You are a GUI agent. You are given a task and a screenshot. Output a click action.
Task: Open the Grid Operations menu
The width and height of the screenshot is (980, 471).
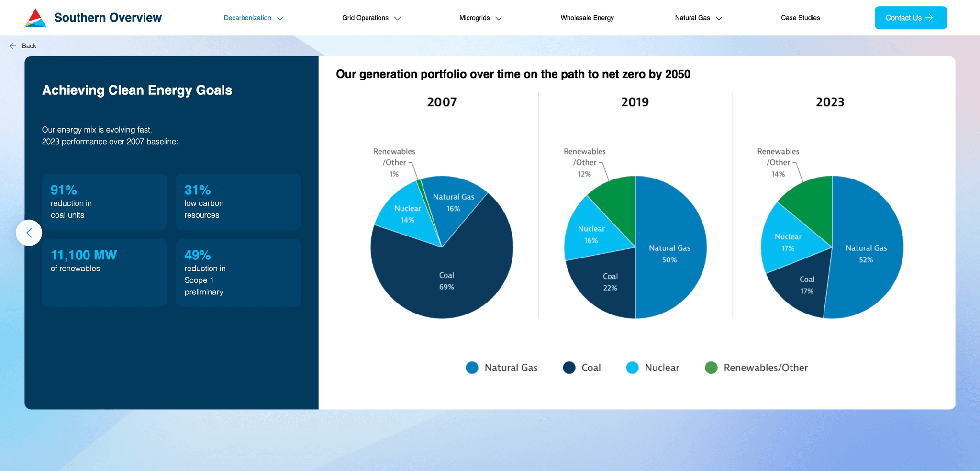coord(371,18)
